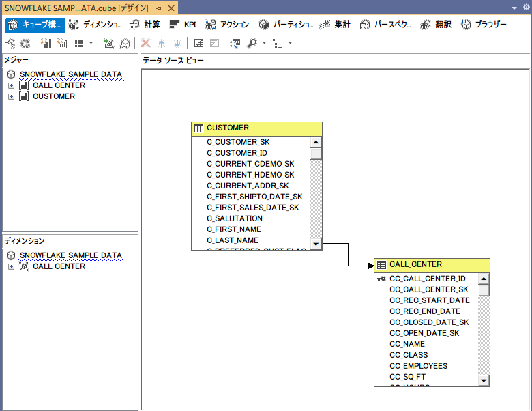The width and height of the screenshot is (532, 411).
Task: Click the Move Up arrow icon
Action: 162,44
